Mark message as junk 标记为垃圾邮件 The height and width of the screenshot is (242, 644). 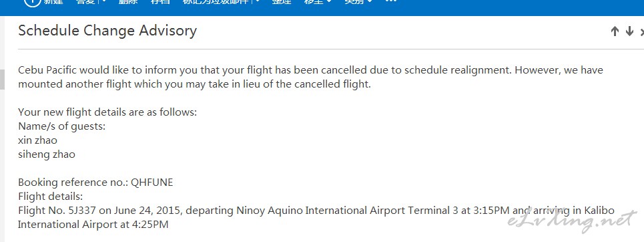point(216,1)
